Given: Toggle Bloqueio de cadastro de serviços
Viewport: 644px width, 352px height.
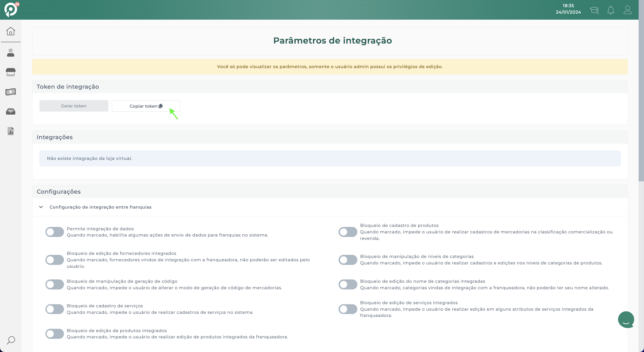Looking at the screenshot, I should (x=55, y=309).
